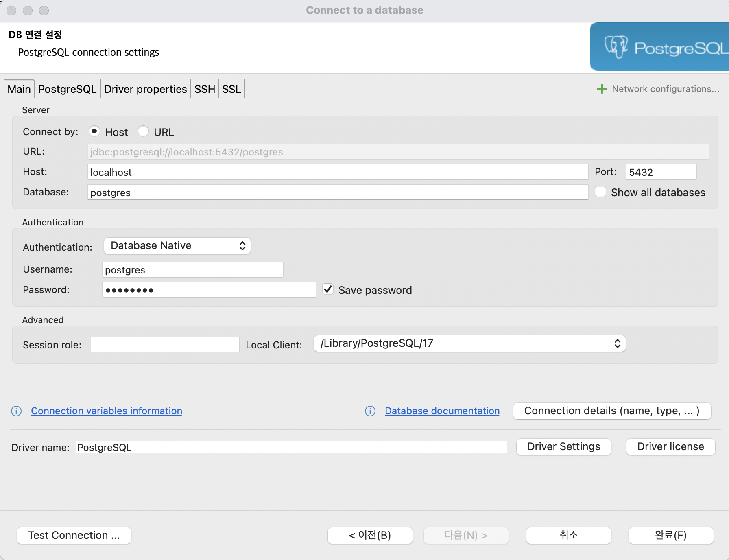Focus the Database field containing postgres
The height and width of the screenshot is (560, 729).
pyautogui.click(x=338, y=192)
